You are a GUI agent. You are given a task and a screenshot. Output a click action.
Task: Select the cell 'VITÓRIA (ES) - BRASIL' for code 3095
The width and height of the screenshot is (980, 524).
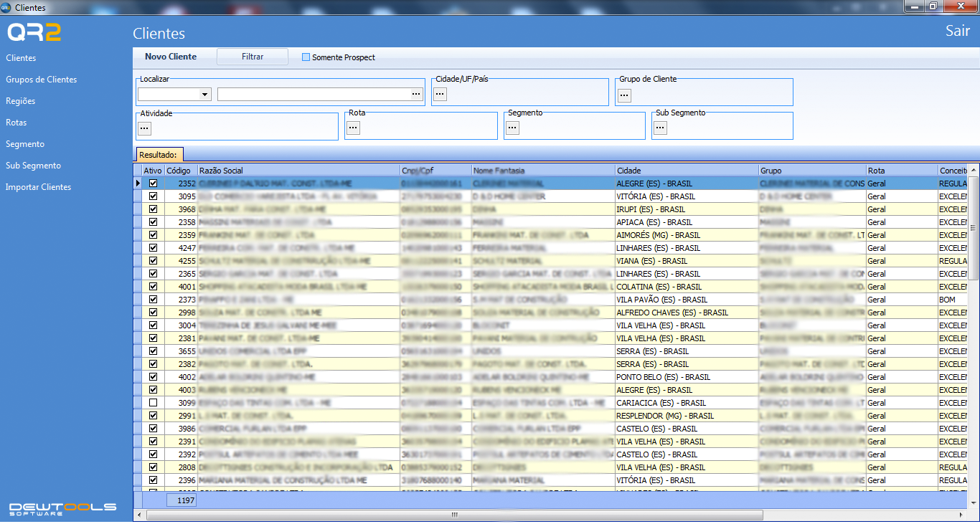pyautogui.click(x=687, y=196)
